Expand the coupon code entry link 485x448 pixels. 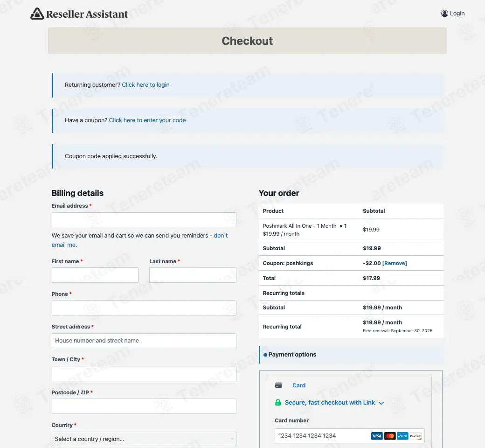147,120
